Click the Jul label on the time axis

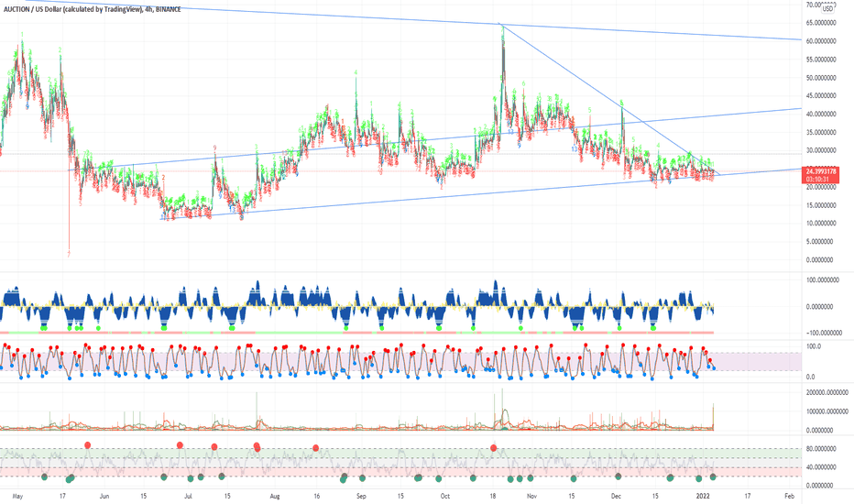tap(188, 497)
